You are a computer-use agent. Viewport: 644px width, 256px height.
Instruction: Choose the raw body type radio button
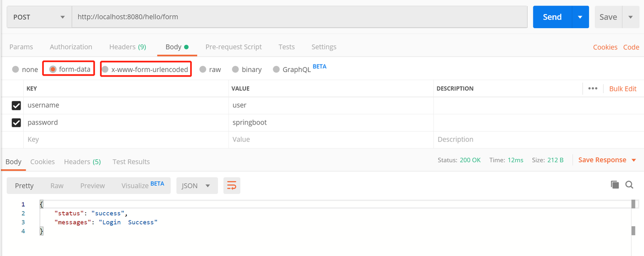(x=203, y=69)
